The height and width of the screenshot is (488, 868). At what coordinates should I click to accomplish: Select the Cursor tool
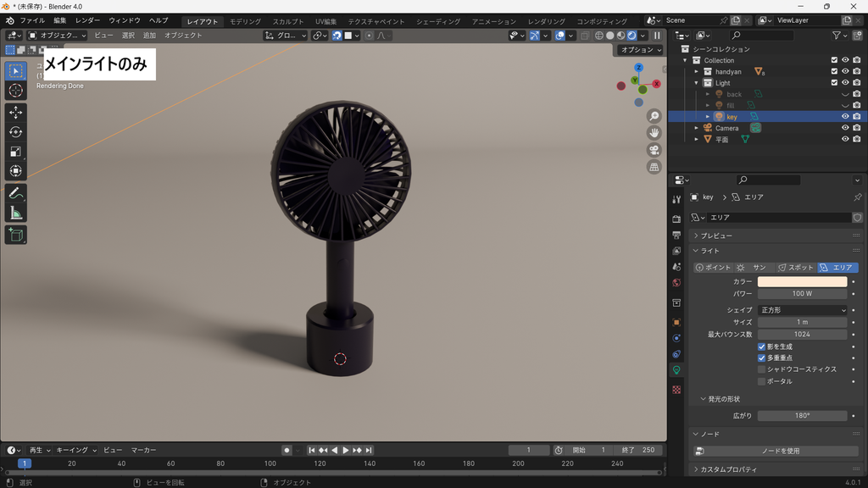[x=15, y=91]
